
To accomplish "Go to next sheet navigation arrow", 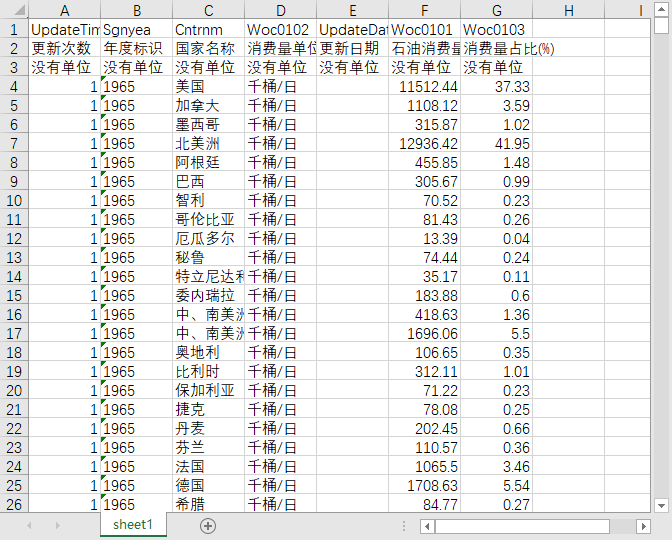I will click(57, 525).
